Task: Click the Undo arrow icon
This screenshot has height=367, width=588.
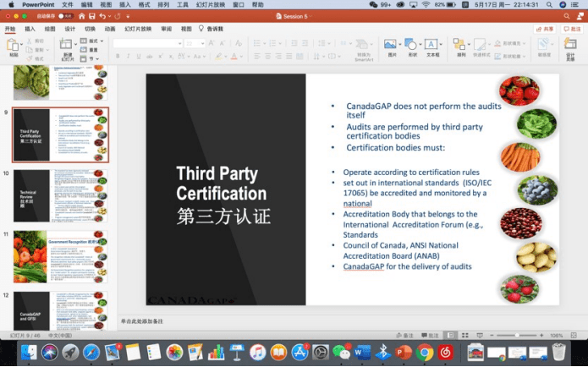Action: click(x=102, y=16)
